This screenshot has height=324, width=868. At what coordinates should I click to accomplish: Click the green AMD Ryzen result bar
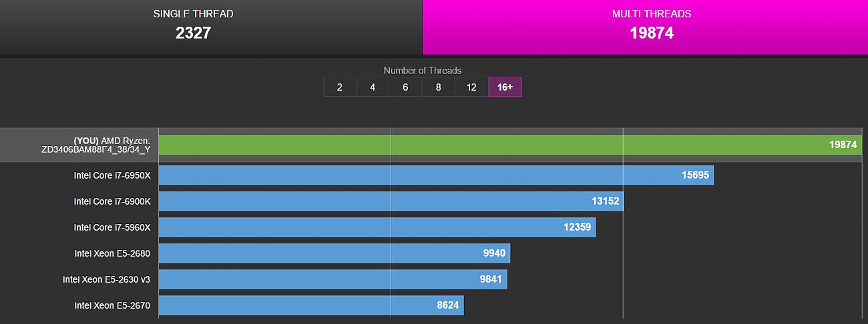(510, 145)
